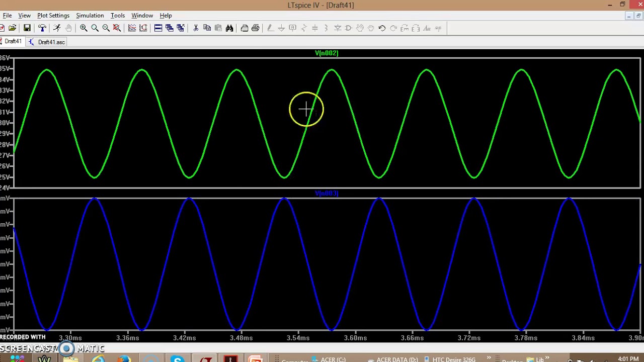Screen dimensions: 644x362
Task: Click the 3.54ms time axis label
Action: coord(298,338)
